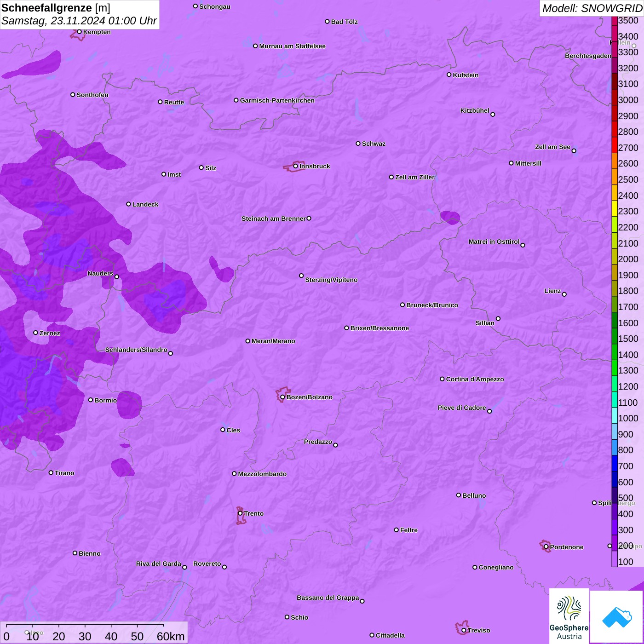Select the Trento city marker
This screenshot has width=644, height=644.
[240, 513]
